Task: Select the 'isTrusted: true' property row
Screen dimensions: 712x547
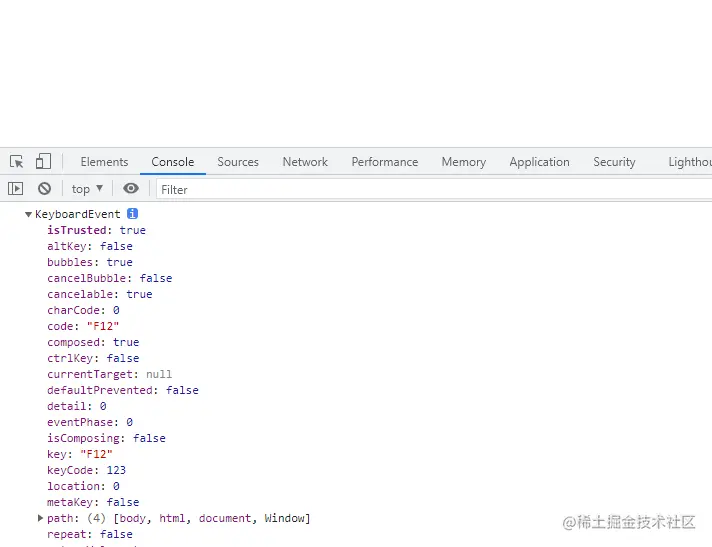Action: [96, 230]
